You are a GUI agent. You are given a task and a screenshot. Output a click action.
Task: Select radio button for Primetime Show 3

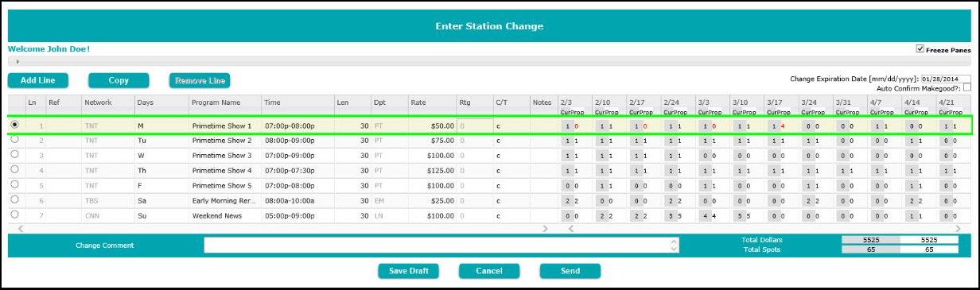tap(14, 155)
